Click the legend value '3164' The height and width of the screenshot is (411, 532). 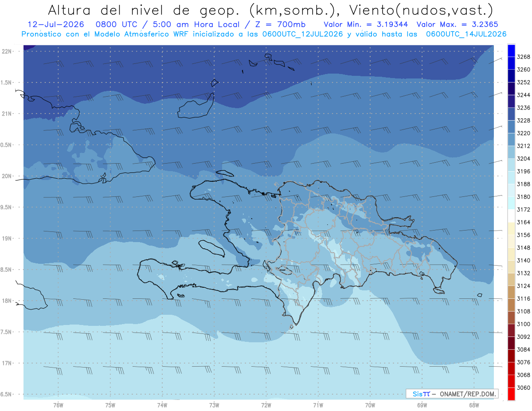point(524,222)
